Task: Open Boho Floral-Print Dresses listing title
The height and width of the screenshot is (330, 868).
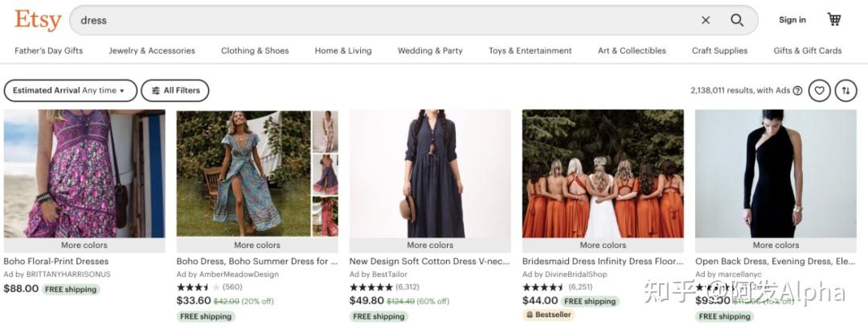Action: [x=56, y=262]
